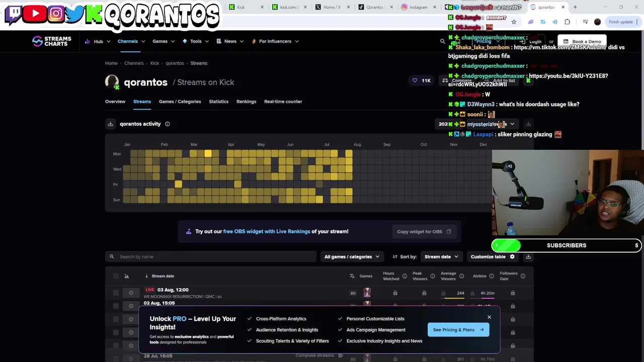
Task: Switch to Games / Categories tab
Action: [180, 102]
